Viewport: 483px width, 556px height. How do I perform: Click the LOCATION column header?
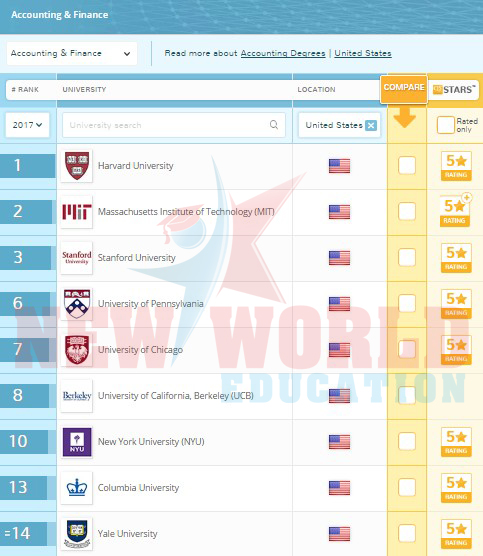pos(316,89)
